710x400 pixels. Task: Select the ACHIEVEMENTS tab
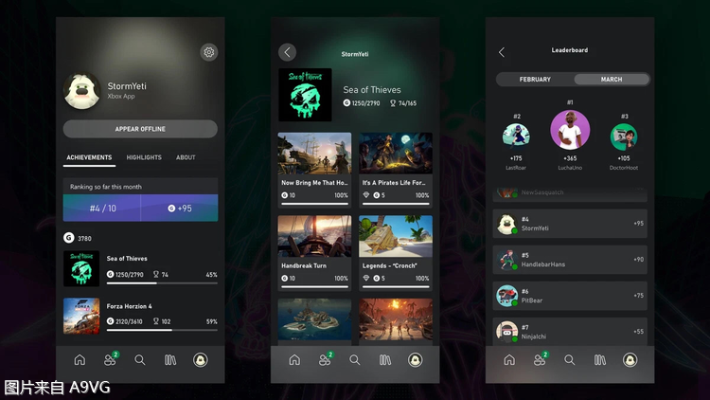click(89, 157)
